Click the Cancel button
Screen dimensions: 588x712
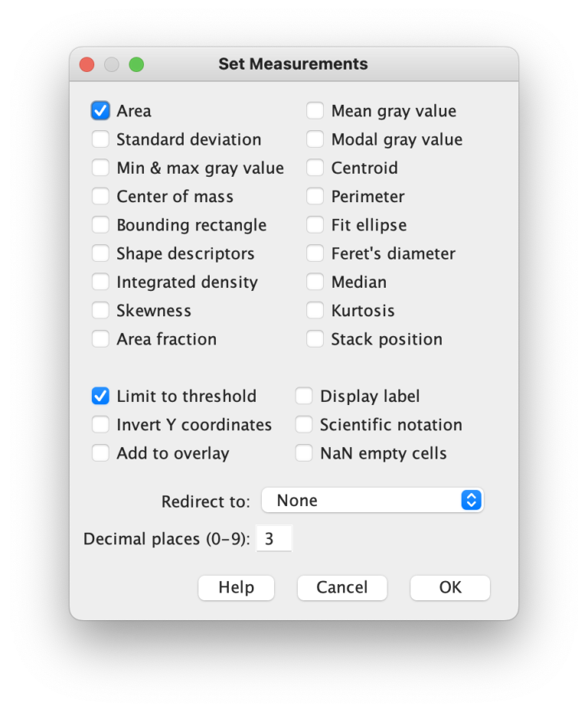342,587
